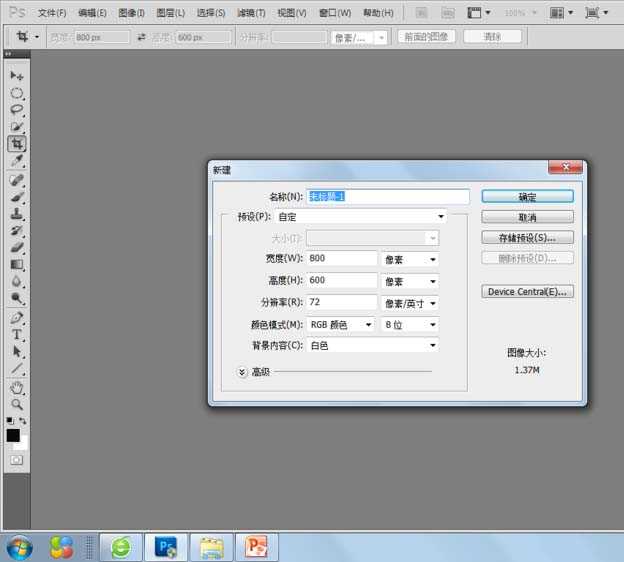Viewport: 624px width, 562px height.
Task: Select the Lasso tool
Action: tap(17, 110)
